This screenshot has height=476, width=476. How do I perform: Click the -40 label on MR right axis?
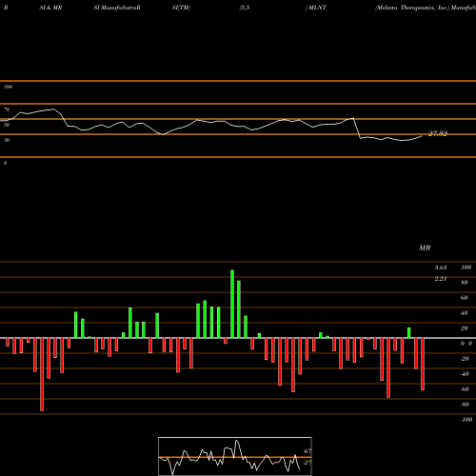pos(465,374)
